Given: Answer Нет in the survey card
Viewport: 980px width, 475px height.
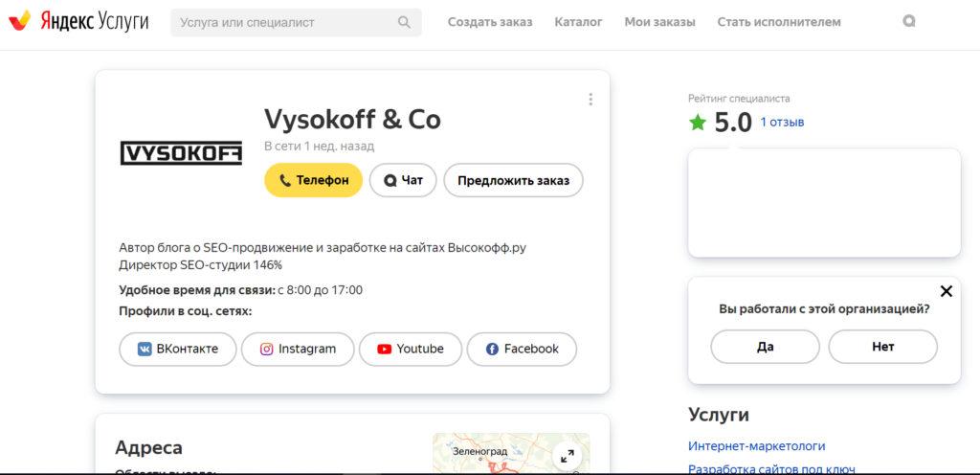Looking at the screenshot, I should tap(882, 347).
